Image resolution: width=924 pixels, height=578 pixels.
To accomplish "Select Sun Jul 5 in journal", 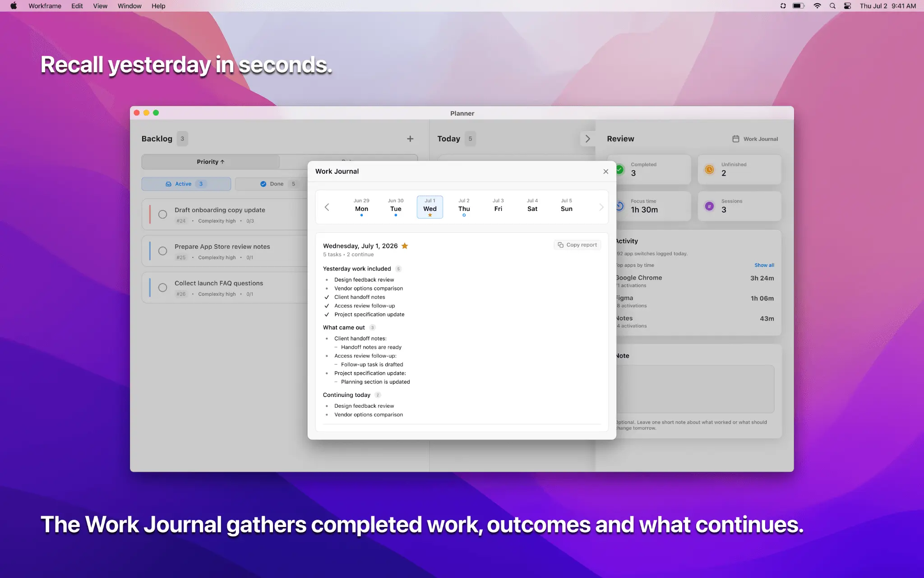I will pyautogui.click(x=567, y=207).
